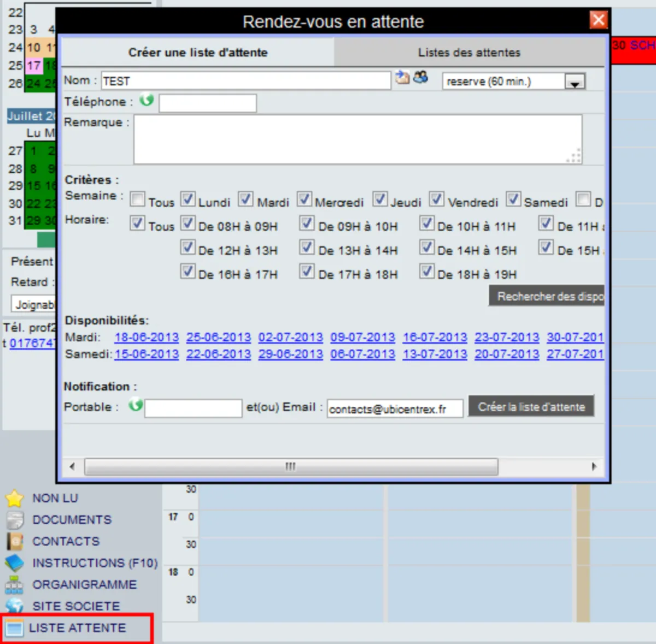The height and width of the screenshot is (644, 656).
Task: Click the contacts group icon beside Nom
Action: [420, 77]
